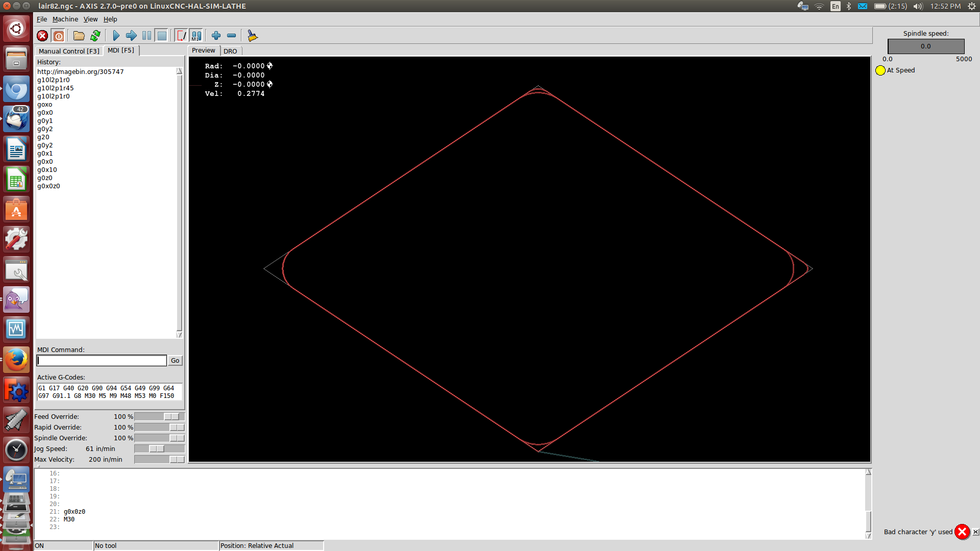Zoom out the preview with minus icon
The width and height of the screenshot is (980, 551).
(x=231, y=36)
